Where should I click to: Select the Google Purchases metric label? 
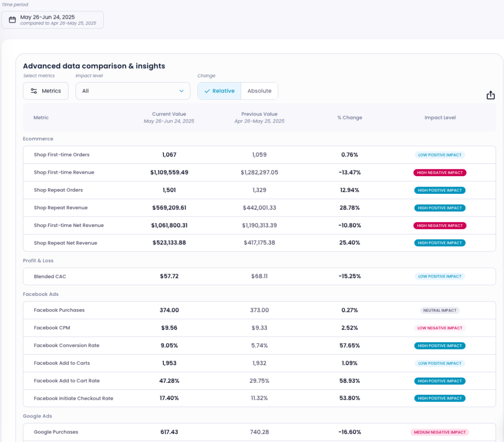pyautogui.click(x=56, y=432)
